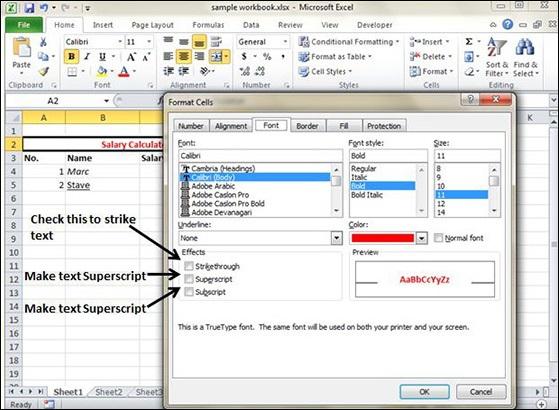
Task: Tick the Subscript checkbox
Action: click(189, 292)
